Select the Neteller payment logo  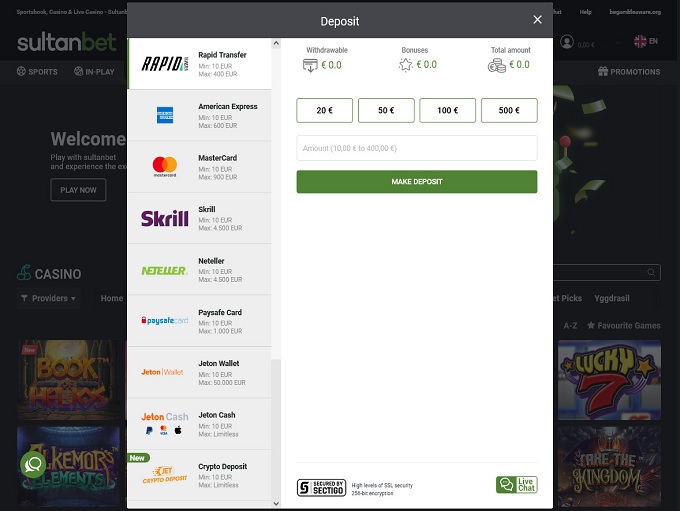(164, 271)
